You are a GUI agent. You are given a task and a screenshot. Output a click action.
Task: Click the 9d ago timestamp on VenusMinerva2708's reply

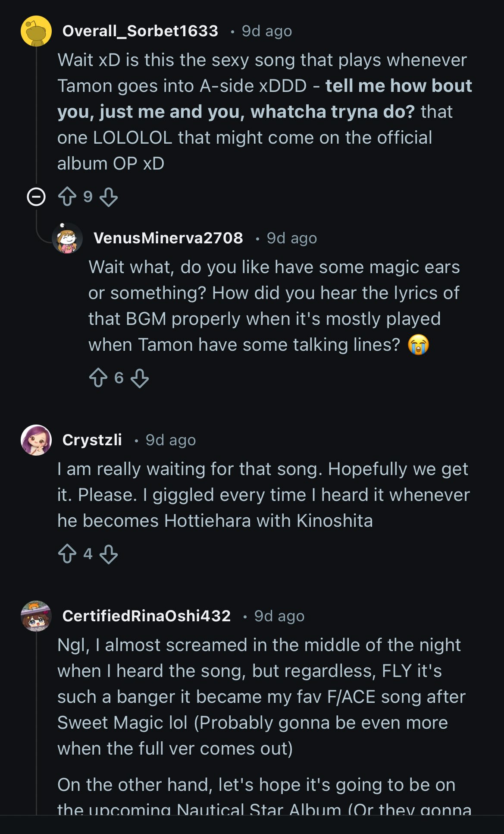(x=292, y=238)
